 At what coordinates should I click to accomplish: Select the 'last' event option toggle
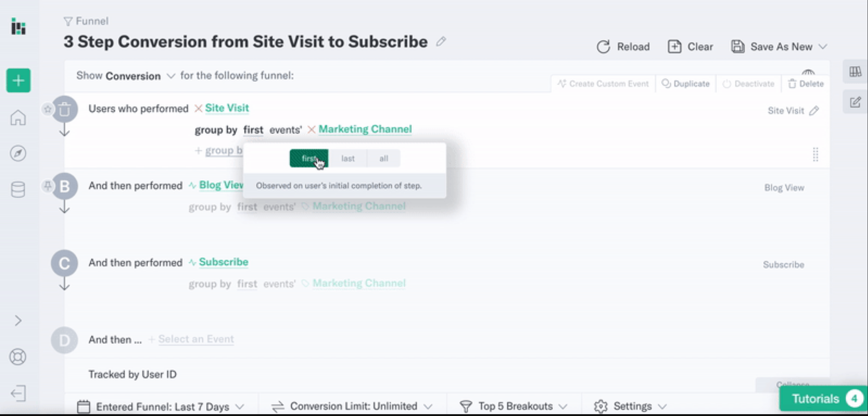(347, 158)
